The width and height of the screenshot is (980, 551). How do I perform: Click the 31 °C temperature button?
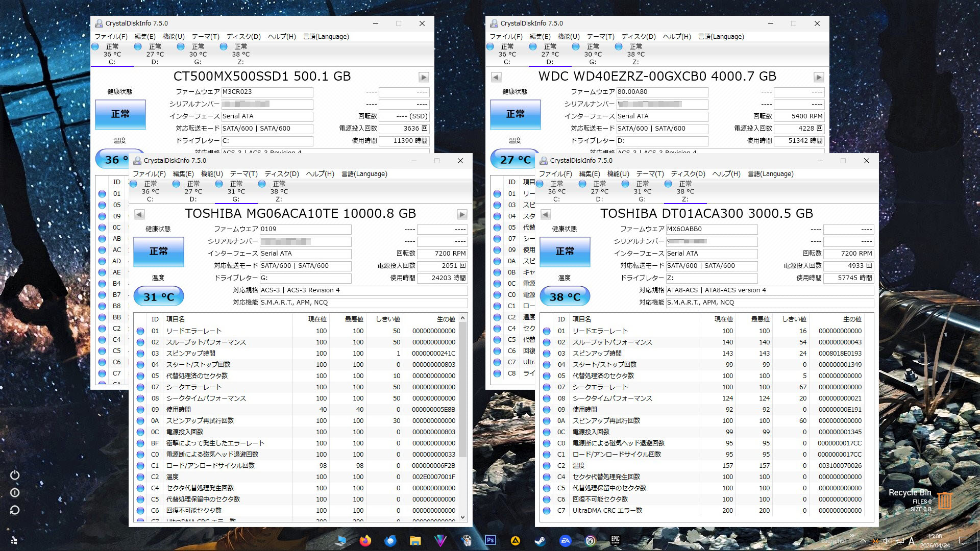pyautogui.click(x=159, y=297)
